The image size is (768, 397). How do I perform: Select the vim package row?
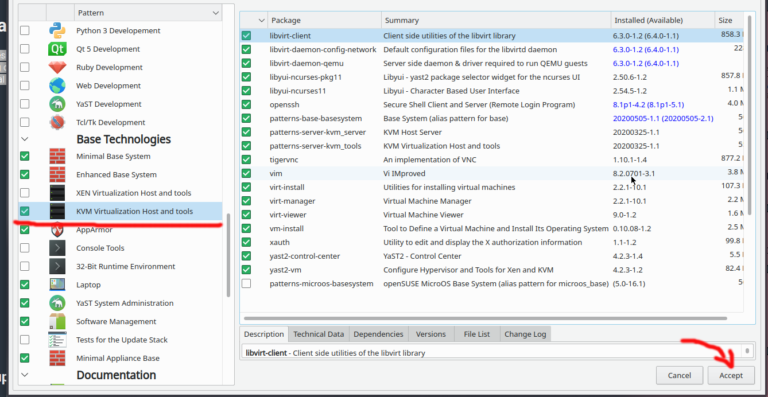pyautogui.click(x=492, y=173)
